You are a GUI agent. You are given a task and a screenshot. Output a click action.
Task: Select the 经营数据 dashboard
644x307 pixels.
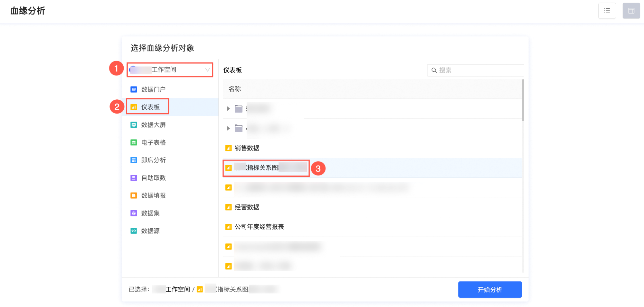[247, 207]
